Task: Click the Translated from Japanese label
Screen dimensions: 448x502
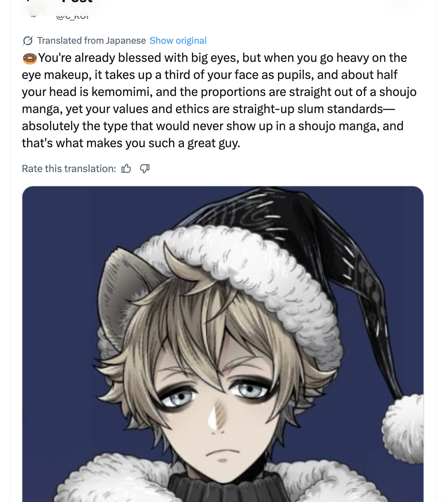Action: tap(91, 41)
